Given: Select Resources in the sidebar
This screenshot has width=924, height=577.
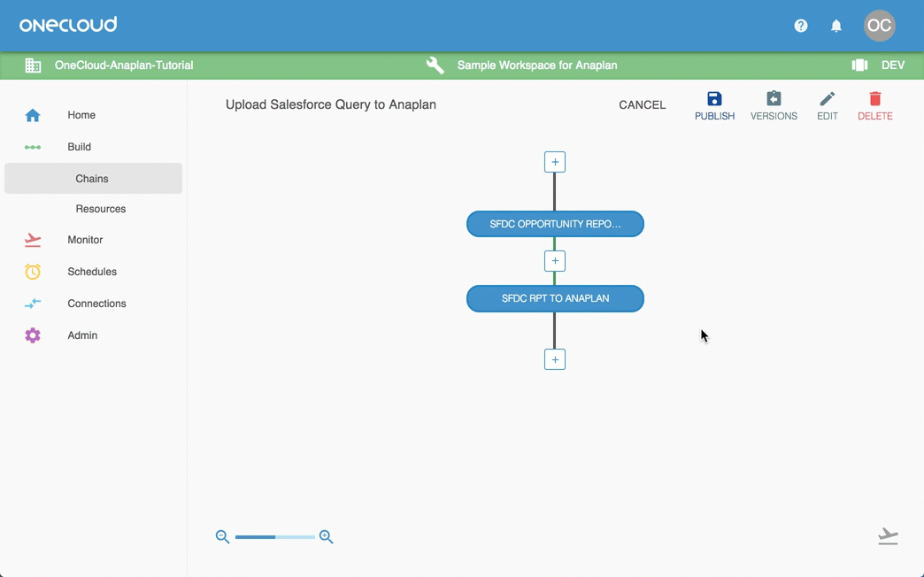Looking at the screenshot, I should 100,209.
